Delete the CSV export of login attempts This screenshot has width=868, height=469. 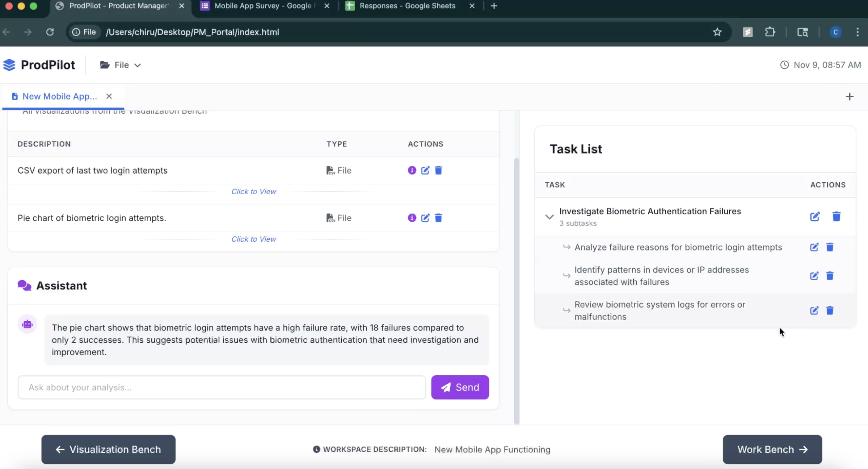[x=438, y=171]
